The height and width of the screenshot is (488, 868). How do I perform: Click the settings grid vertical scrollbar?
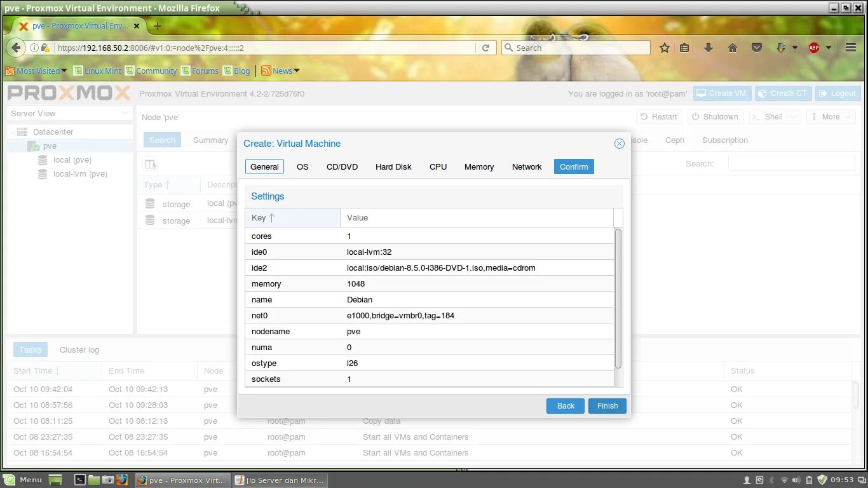click(x=618, y=299)
